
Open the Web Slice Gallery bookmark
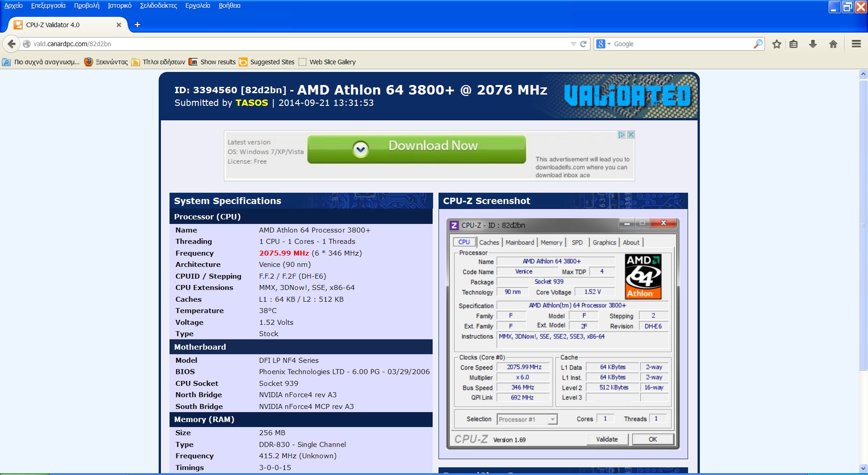pyautogui.click(x=327, y=62)
